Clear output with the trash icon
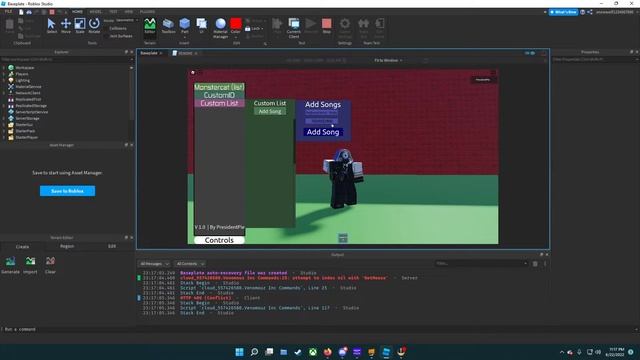The image size is (640, 360). (535, 264)
